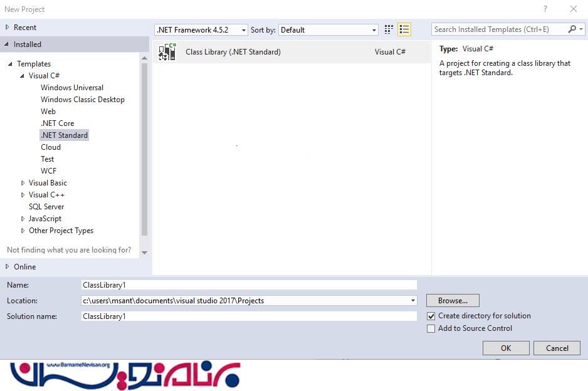Viewport: 588px width, 391px height.
Task: Click the Class Library template icon
Action: (x=167, y=52)
